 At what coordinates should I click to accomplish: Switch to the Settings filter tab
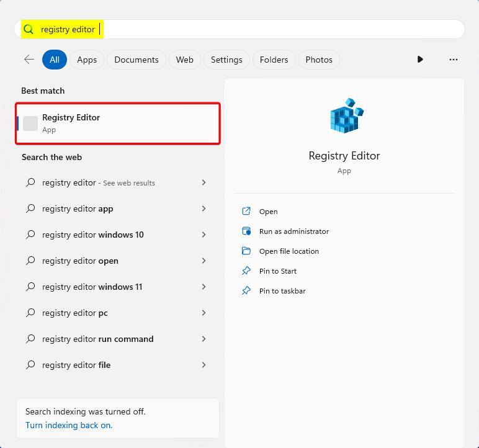226,60
